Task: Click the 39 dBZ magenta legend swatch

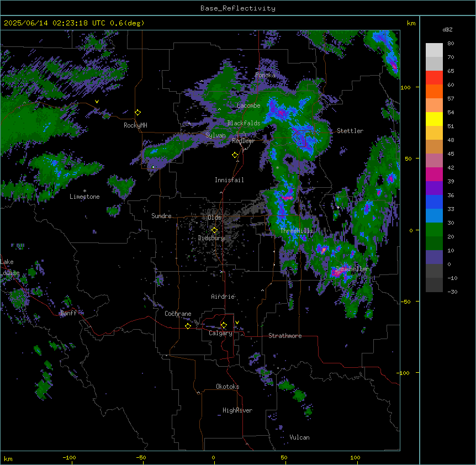Action: (434, 174)
